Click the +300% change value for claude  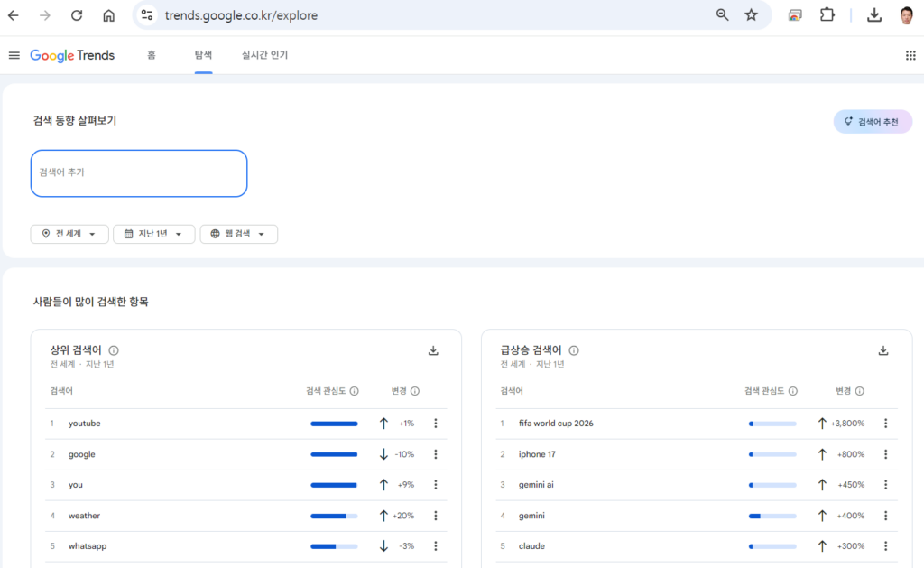(851, 546)
